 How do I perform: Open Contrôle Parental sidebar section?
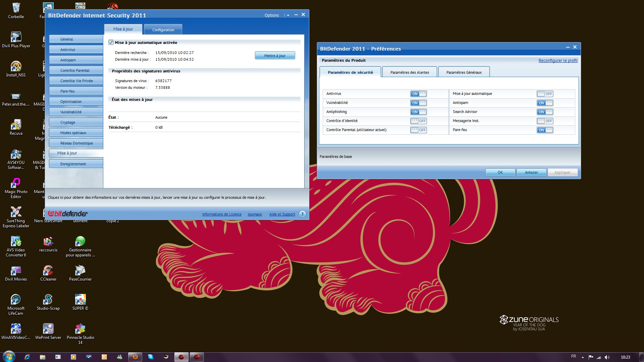point(76,70)
